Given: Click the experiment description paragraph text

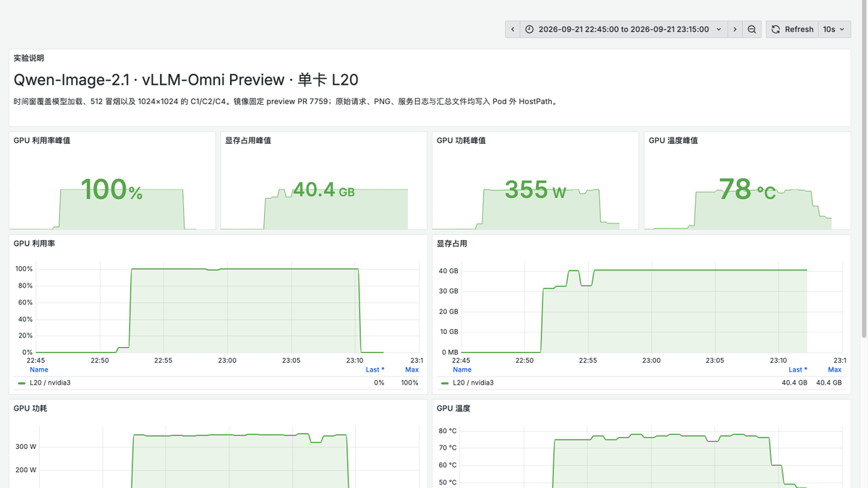Looking at the screenshot, I should [x=286, y=102].
